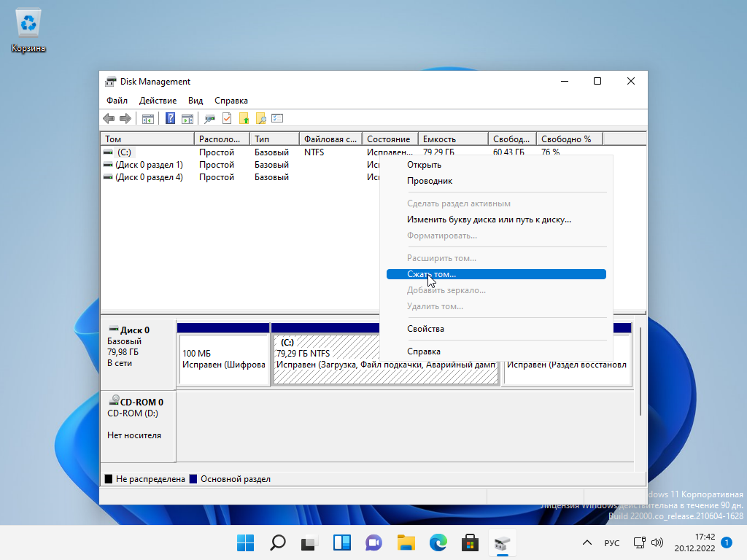Click NTFS cell in the (C:) row
This screenshot has height=560, width=747.
click(x=314, y=152)
